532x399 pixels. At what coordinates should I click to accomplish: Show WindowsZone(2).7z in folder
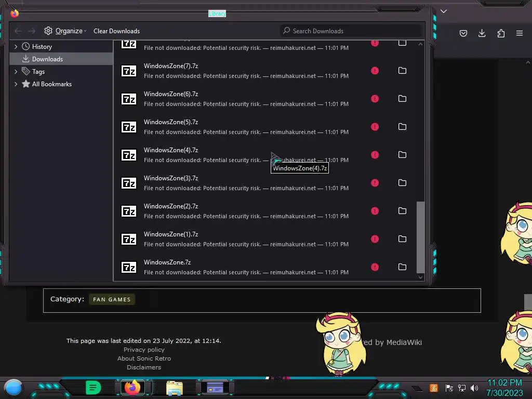click(x=402, y=211)
